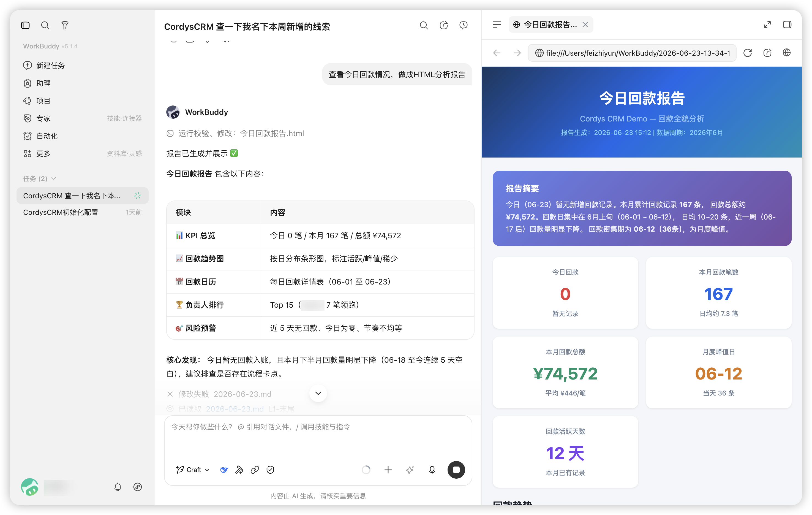Click the WorkBuddy v5.1.4 app label

coord(50,46)
